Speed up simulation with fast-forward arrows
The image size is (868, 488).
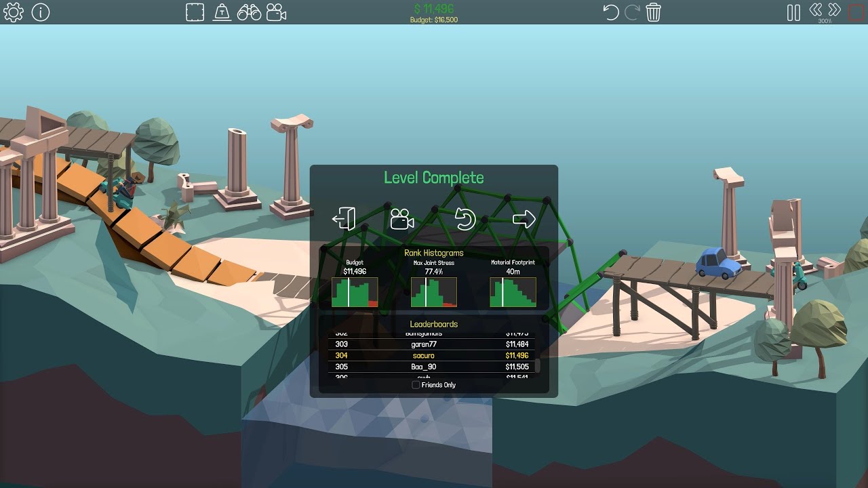tap(834, 9)
